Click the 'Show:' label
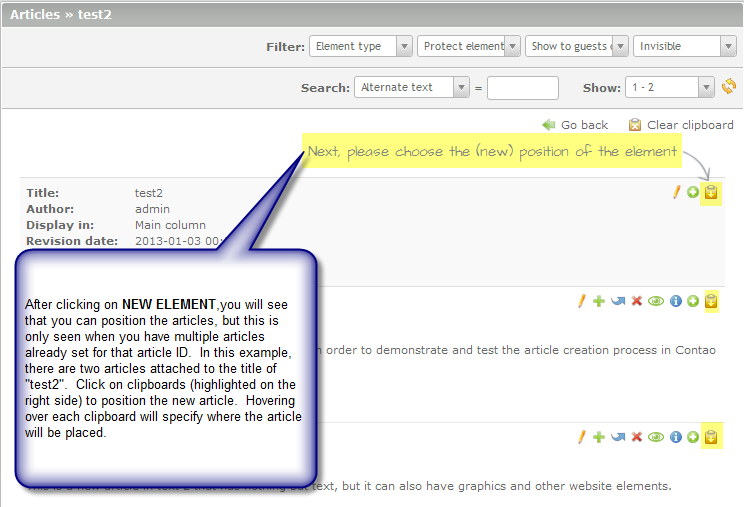This screenshot has width=744, height=507. 602,88
